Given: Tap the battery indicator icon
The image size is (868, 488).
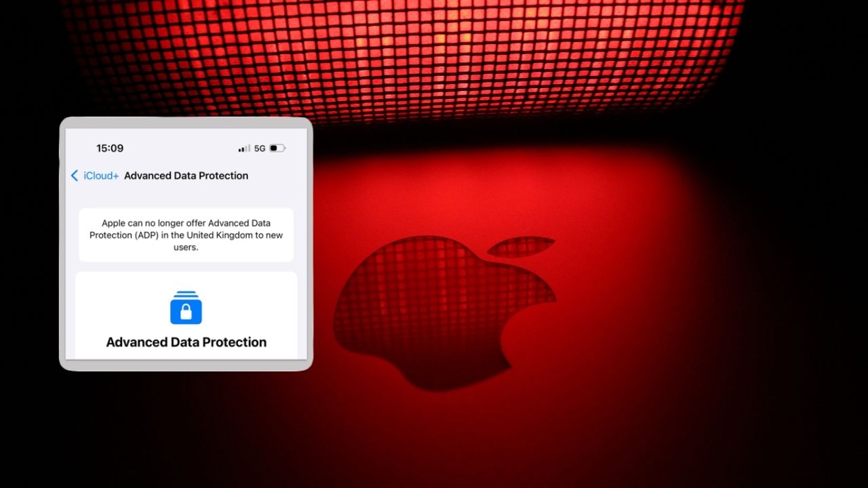Looking at the screenshot, I should (x=277, y=148).
